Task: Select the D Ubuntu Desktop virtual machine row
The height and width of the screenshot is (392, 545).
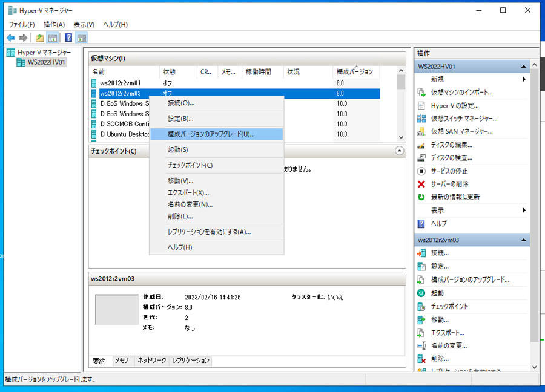Action: click(235, 134)
